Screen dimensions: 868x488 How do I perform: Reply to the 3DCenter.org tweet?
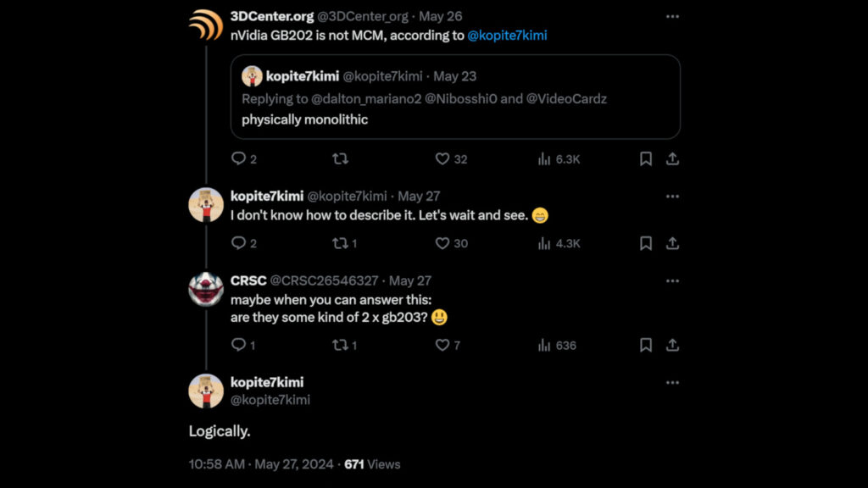(x=238, y=158)
